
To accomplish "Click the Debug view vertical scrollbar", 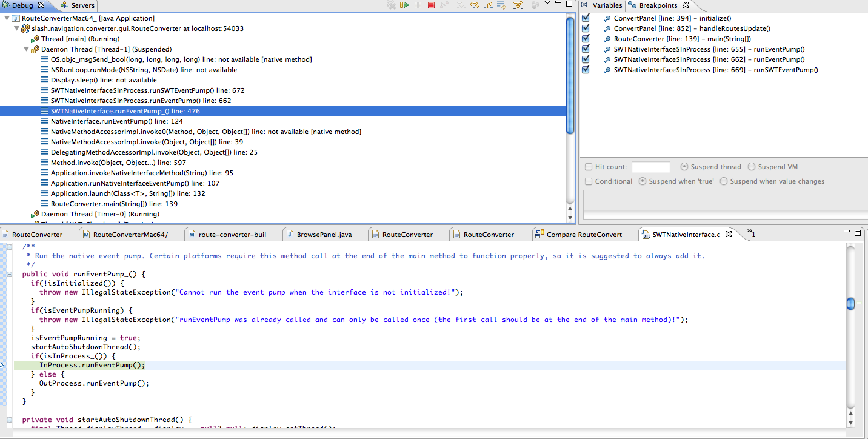I will point(570,73).
